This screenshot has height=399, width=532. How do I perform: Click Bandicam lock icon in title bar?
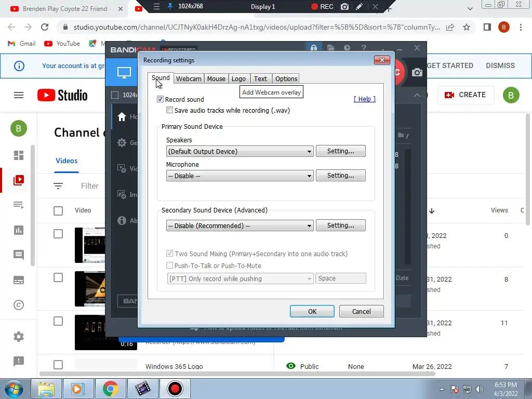(x=314, y=48)
